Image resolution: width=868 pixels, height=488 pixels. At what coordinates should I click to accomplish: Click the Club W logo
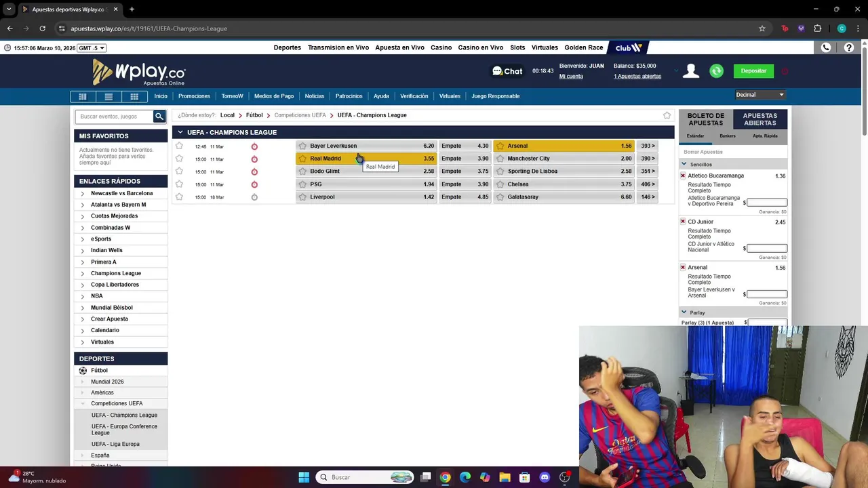(x=629, y=47)
